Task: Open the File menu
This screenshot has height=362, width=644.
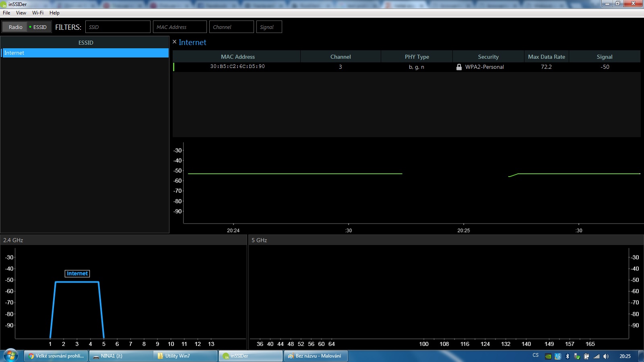Action: pyautogui.click(x=6, y=13)
